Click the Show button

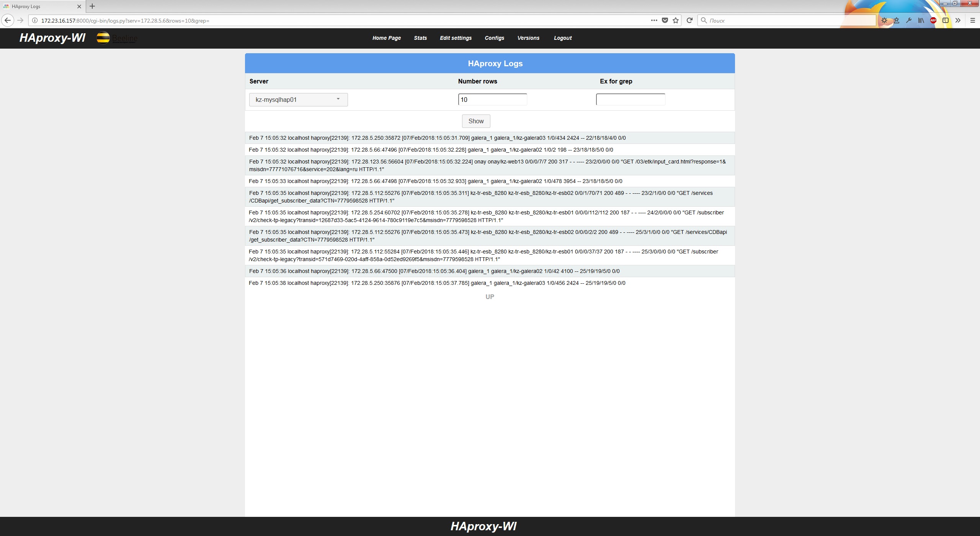click(x=476, y=121)
